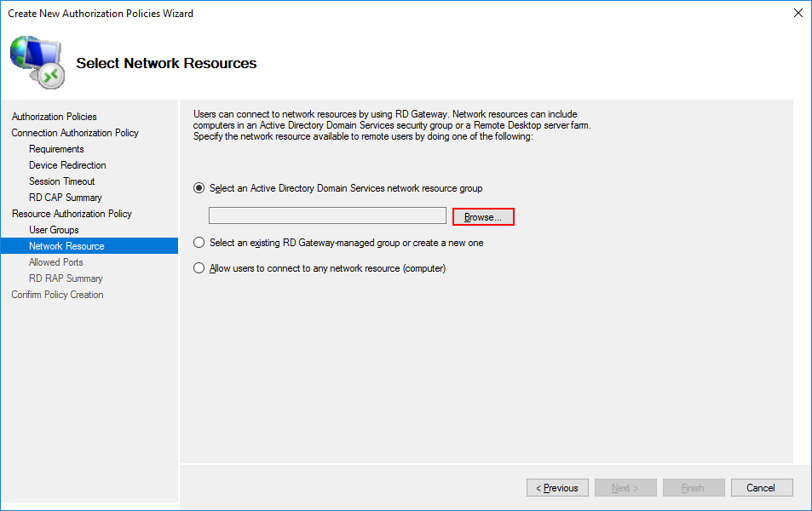Viewport: 812px width, 511px height.
Task: Select Resource Authorization Policy in sidebar
Action: coord(72,214)
